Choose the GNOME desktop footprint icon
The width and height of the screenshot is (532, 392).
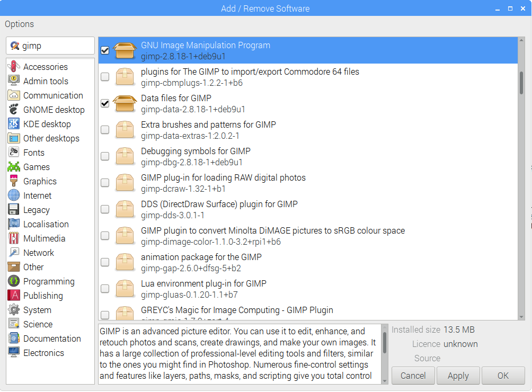pyautogui.click(x=14, y=110)
